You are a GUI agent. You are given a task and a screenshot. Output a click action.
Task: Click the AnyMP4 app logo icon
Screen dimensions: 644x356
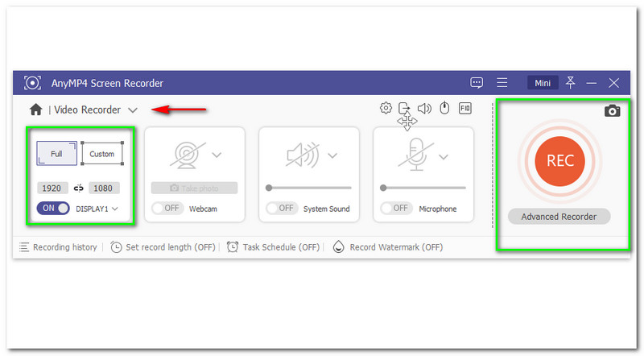pos(32,83)
